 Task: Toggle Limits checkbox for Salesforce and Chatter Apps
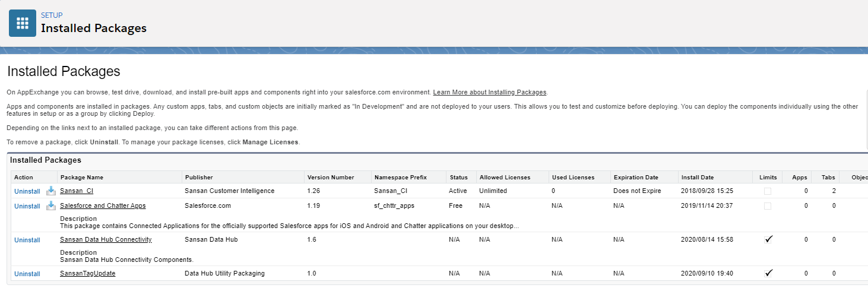coord(768,206)
